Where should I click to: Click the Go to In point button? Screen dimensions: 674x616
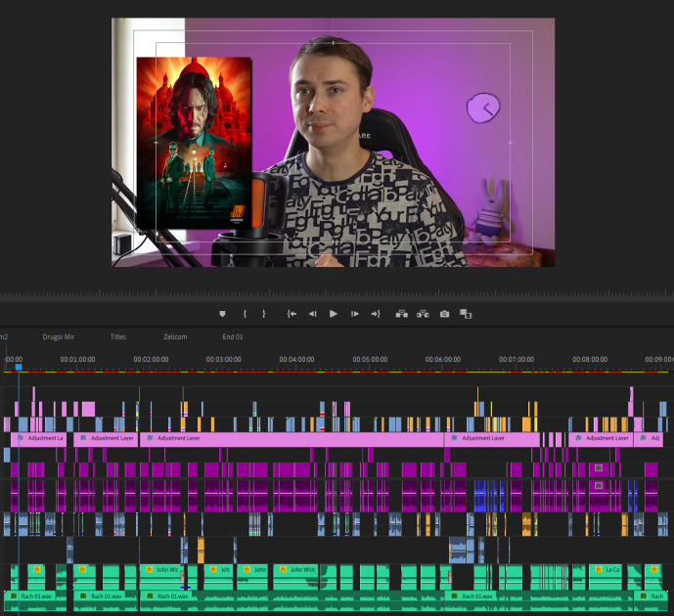click(292, 314)
